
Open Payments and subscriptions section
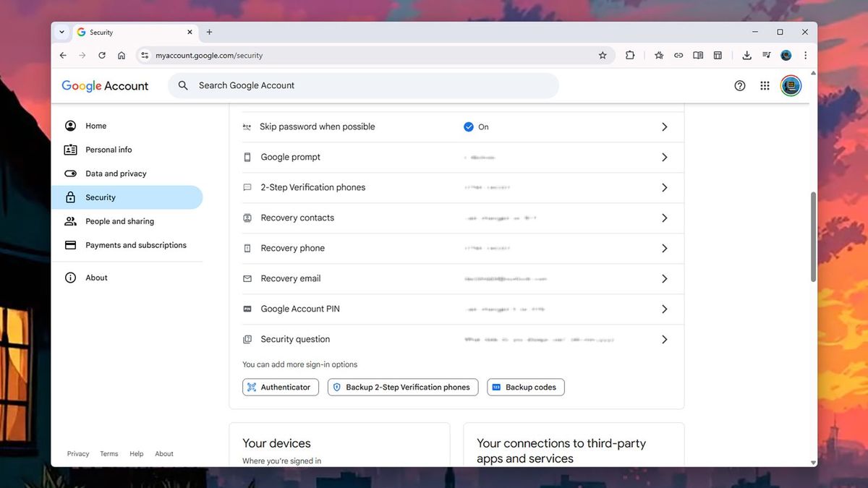(x=127, y=245)
